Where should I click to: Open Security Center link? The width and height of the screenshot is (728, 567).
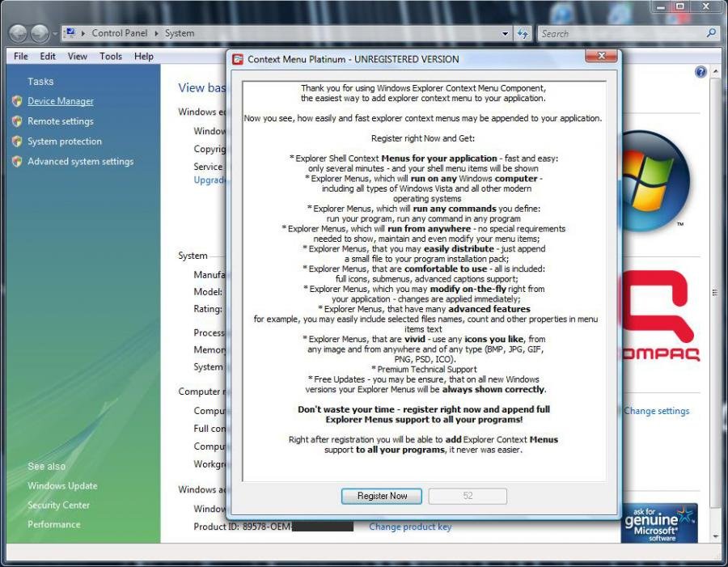[58, 505]
